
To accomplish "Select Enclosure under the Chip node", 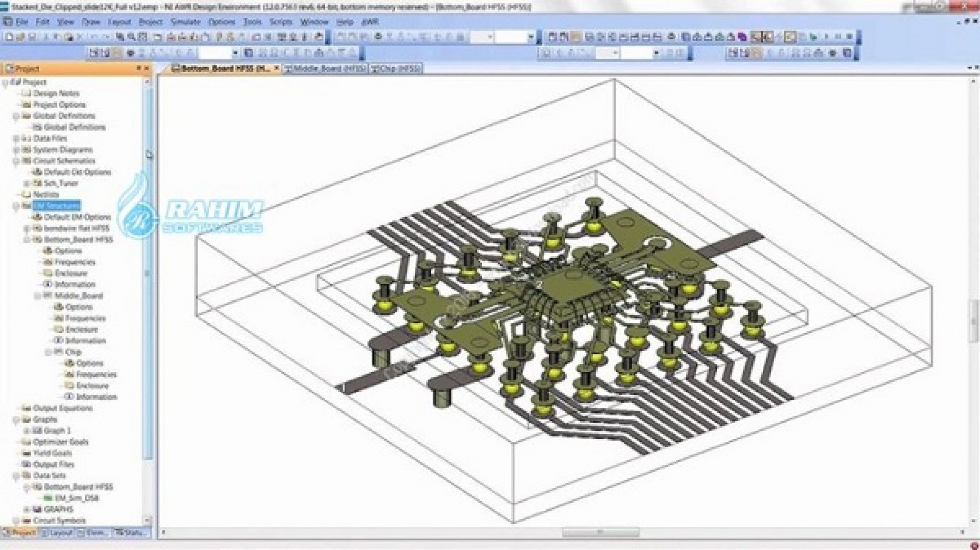I will pyautogui.click(x=92, y=385).
